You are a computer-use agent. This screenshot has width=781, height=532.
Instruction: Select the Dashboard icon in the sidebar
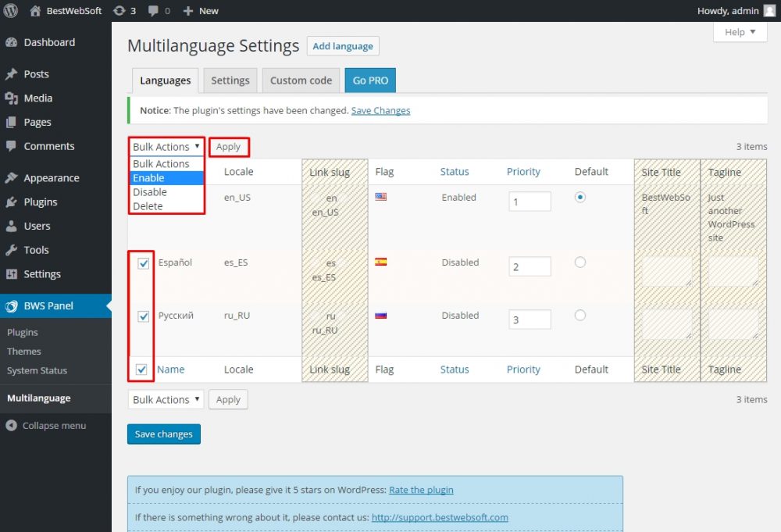[x=17, y=41]
